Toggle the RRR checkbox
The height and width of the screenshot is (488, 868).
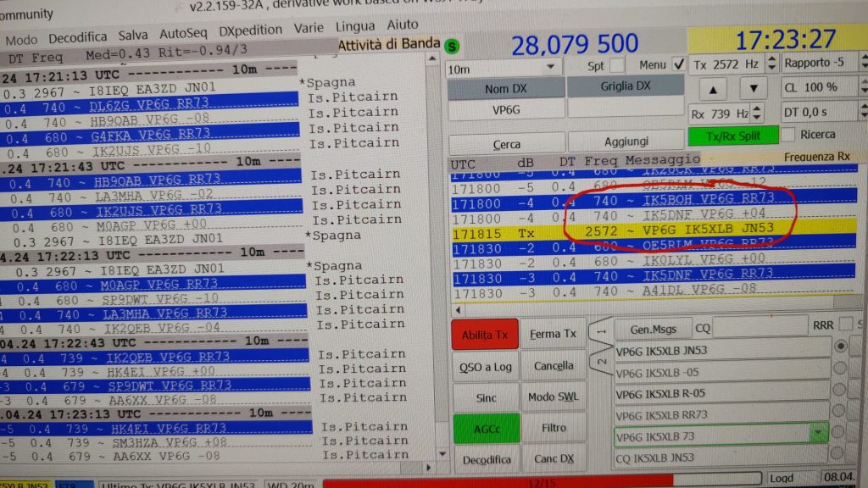[845, 324]
